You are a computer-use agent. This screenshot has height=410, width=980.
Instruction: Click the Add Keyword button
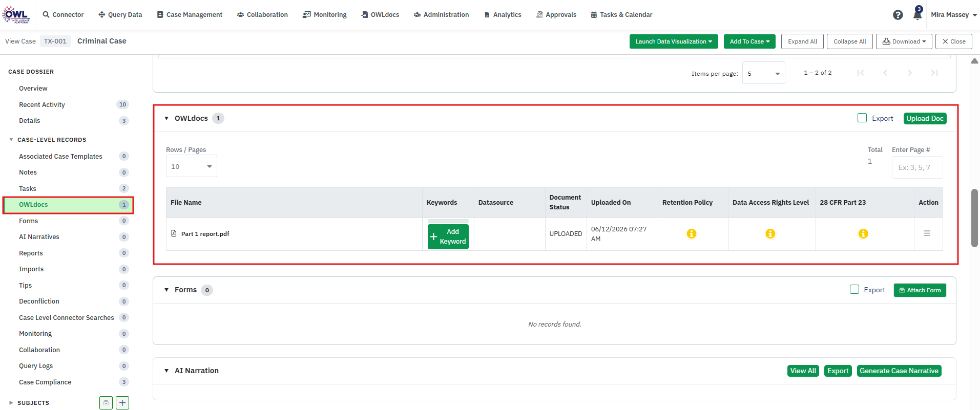pyautogui.click(x=448, y=236)
